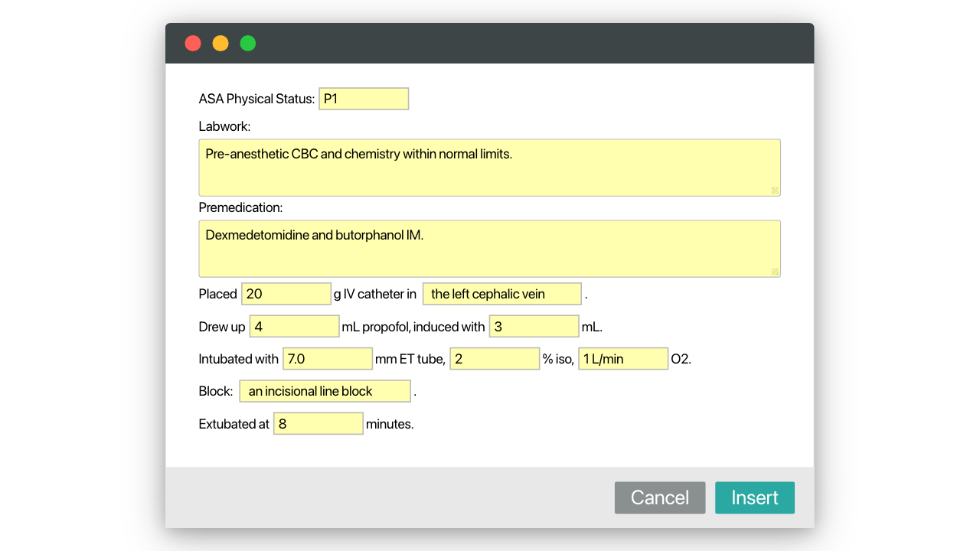Viewport: 980px width, 551px height.
Task: Click the 'Premedication:' label
Action: click(240, 208)
